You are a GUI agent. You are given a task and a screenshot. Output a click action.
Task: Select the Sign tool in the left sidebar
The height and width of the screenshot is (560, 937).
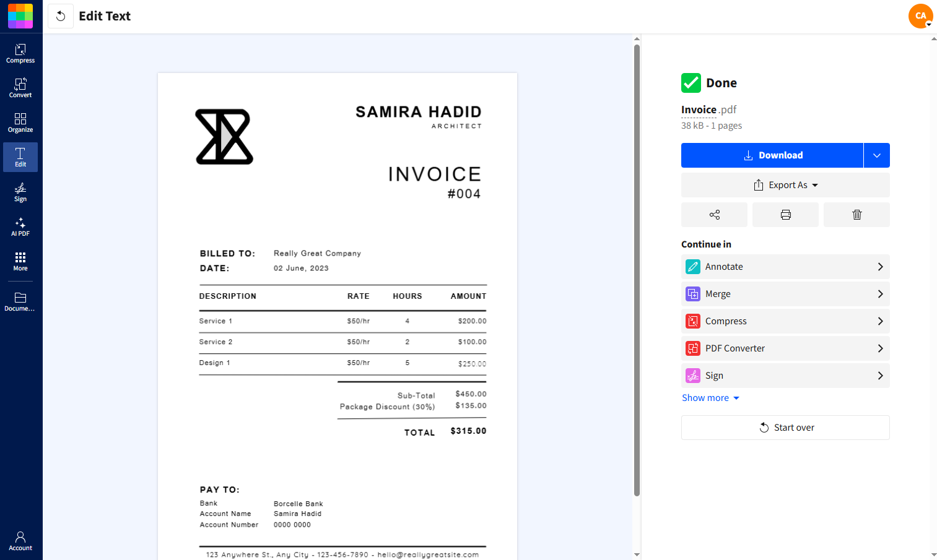point(20,192)
